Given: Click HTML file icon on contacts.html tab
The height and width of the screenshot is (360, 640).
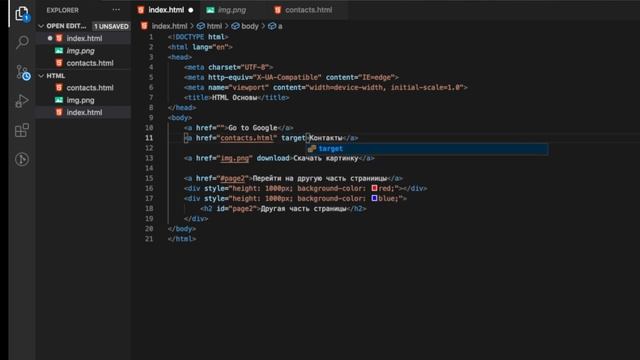Looking at the screenshot, I should (278, 10).
